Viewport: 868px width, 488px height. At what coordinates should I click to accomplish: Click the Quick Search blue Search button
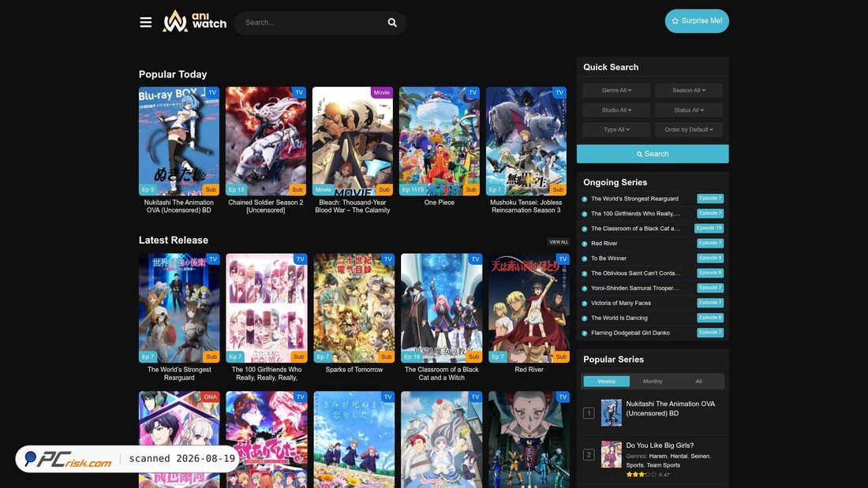point(653,154)
